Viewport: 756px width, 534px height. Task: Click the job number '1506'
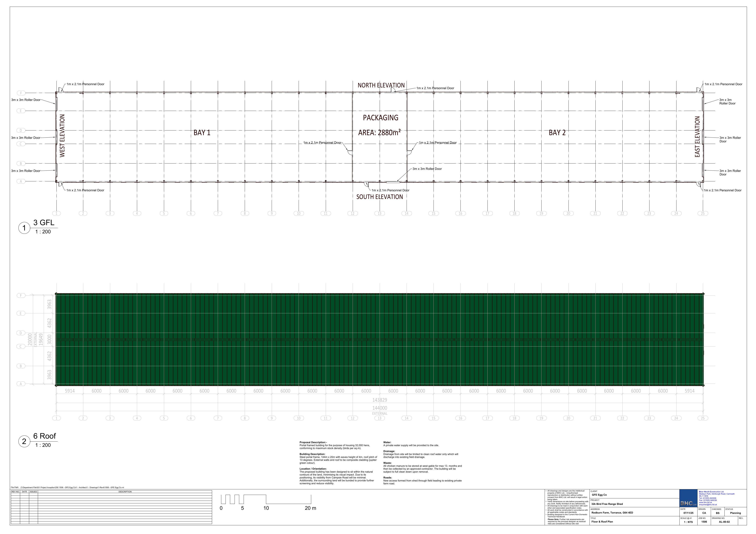[704, 522]
